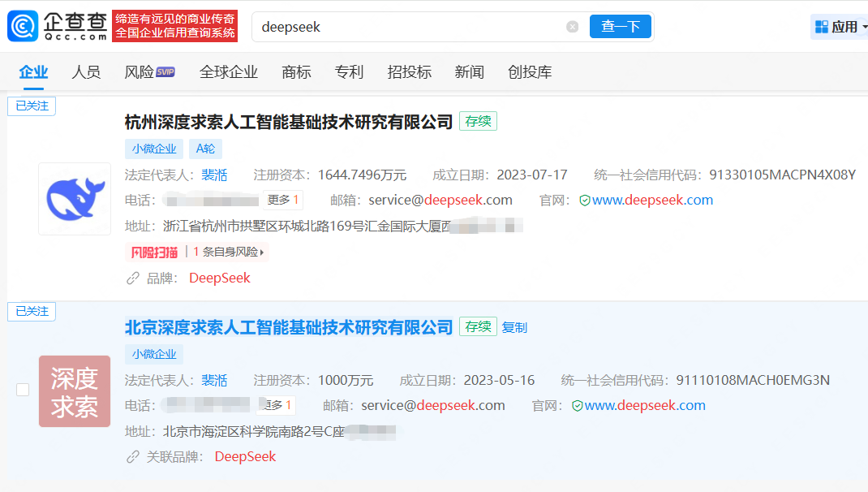Expand 1 条自身风险 details
Viewport: 868px width, 492px height.
[228, 252]
